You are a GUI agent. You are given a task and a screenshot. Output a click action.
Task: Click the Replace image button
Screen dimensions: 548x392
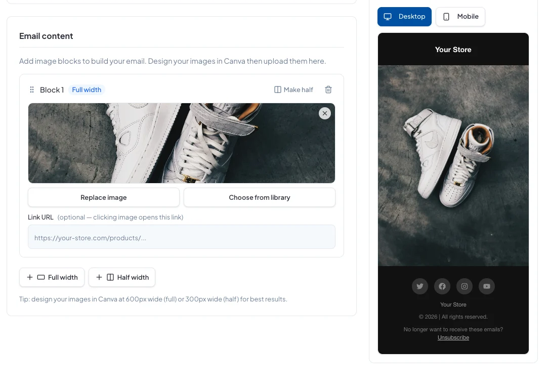point(104,197)
